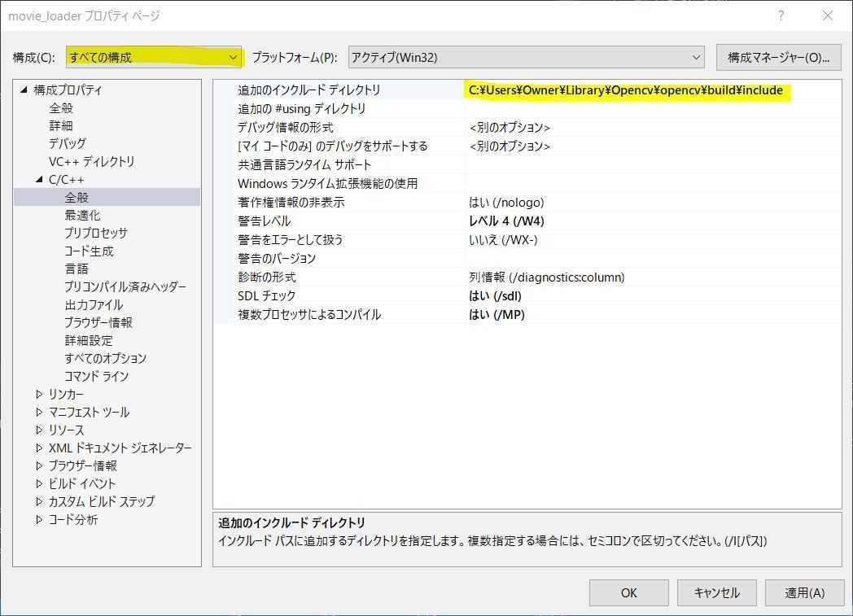Click the 適用(A) button
The height and width of the screenshot is (616, 853).
pyautogui.click(x=803, y=592)
